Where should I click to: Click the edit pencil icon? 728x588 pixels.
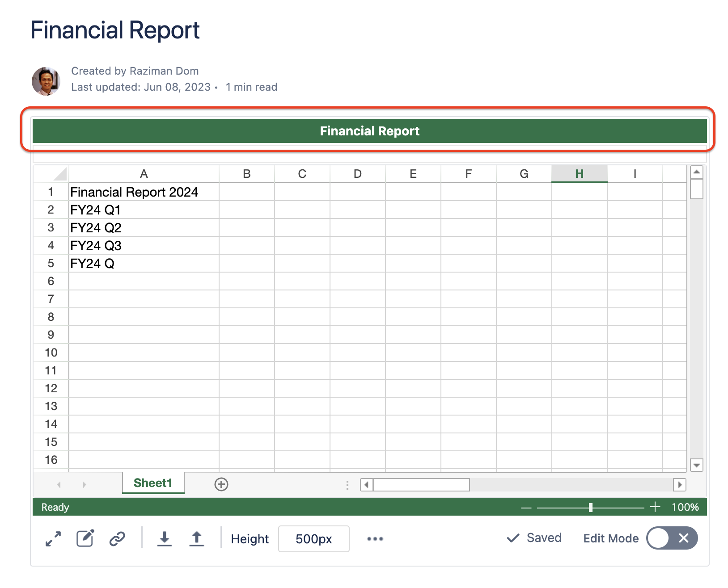tap(85, 538)
